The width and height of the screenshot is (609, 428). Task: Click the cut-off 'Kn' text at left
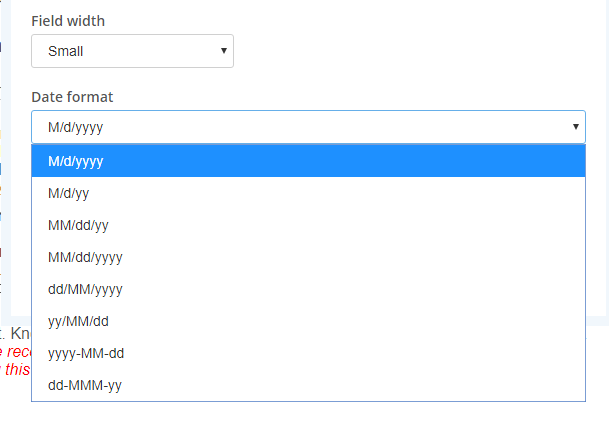(18, 334)
